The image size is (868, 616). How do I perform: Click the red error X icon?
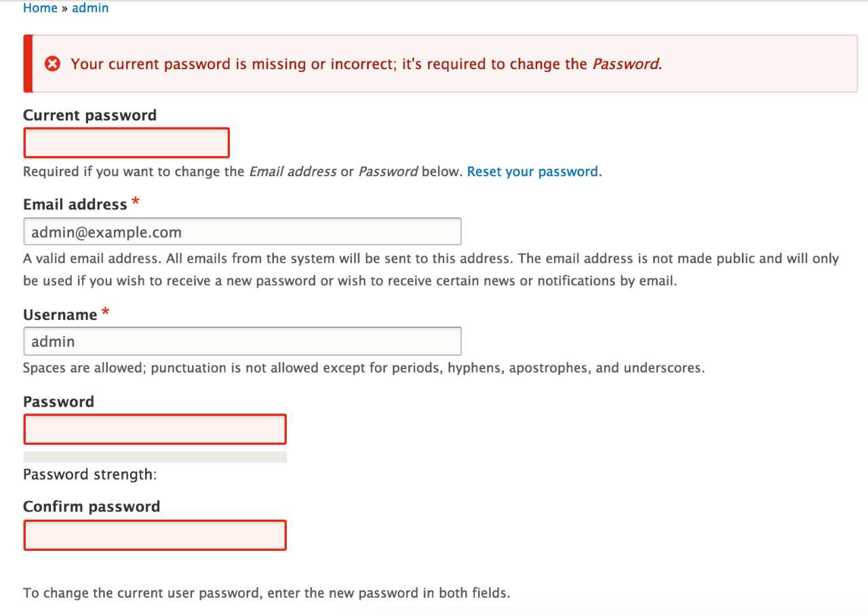tap(52, 64)
